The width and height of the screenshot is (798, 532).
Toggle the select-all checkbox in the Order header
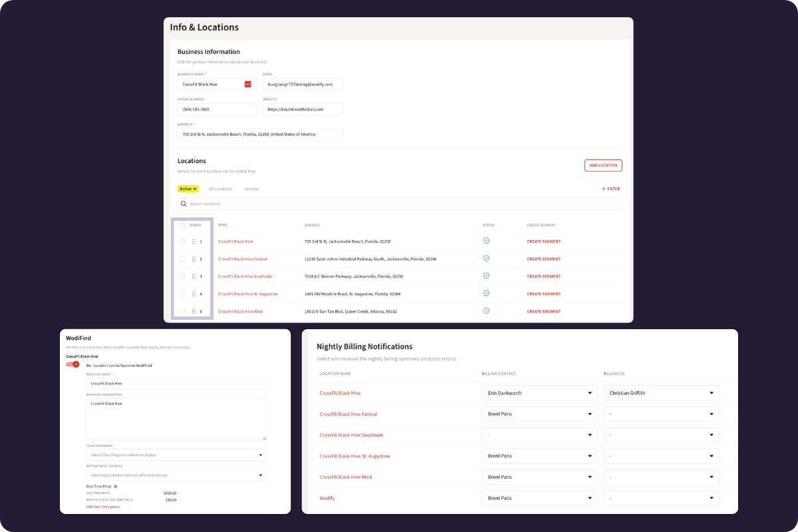tap(182, 225)
